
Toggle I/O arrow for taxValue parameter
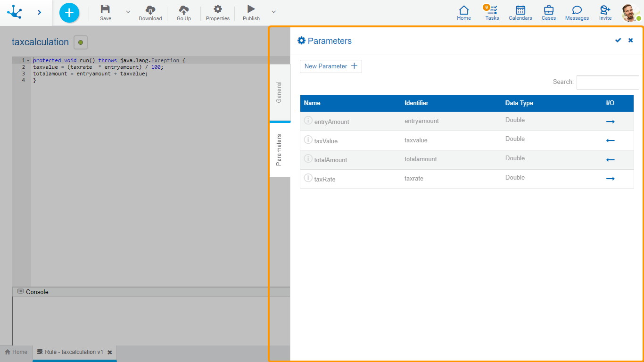610,140
